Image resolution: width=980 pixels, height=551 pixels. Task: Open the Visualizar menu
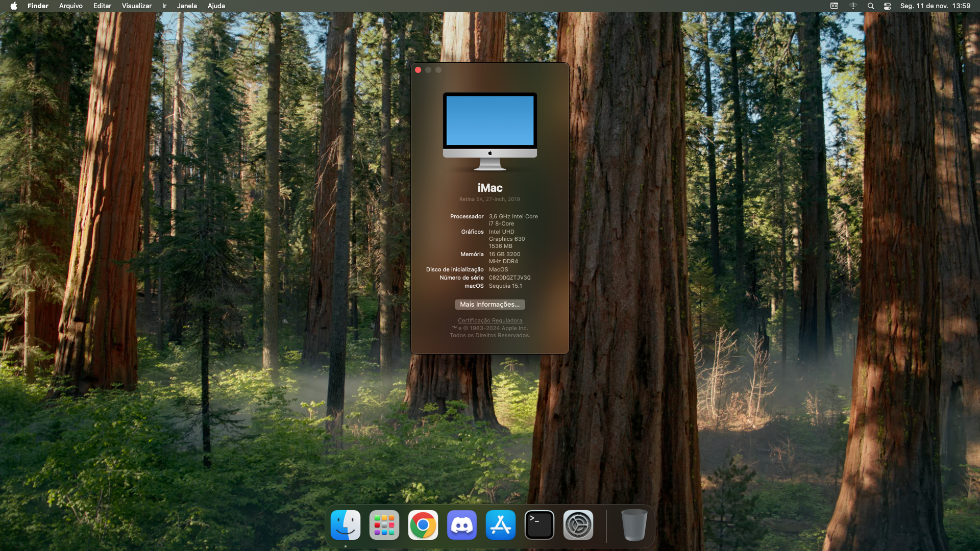pyautogui.click(x=136, y=6)
